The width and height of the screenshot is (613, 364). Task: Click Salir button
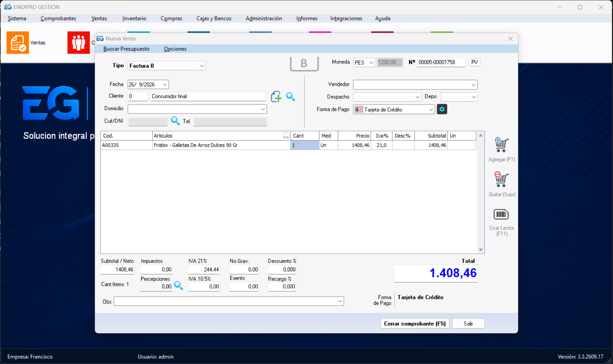pyautogui.click(x=468, y=324)
